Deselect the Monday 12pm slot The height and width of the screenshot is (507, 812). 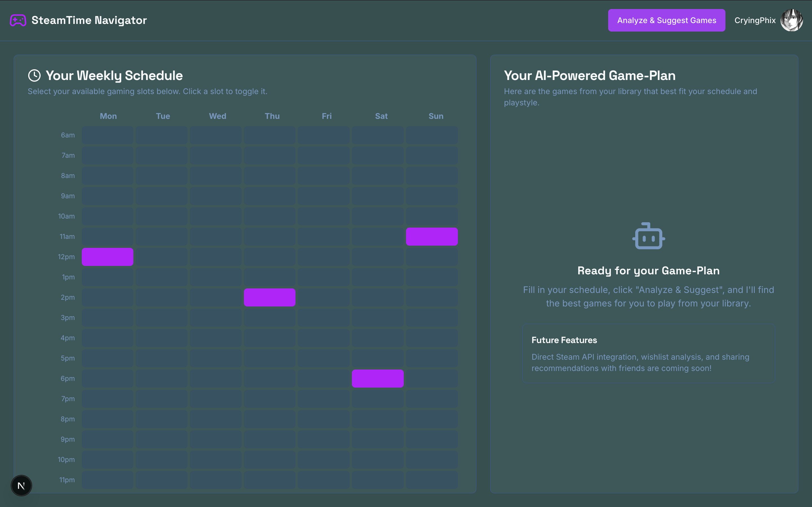coord(107,257)
